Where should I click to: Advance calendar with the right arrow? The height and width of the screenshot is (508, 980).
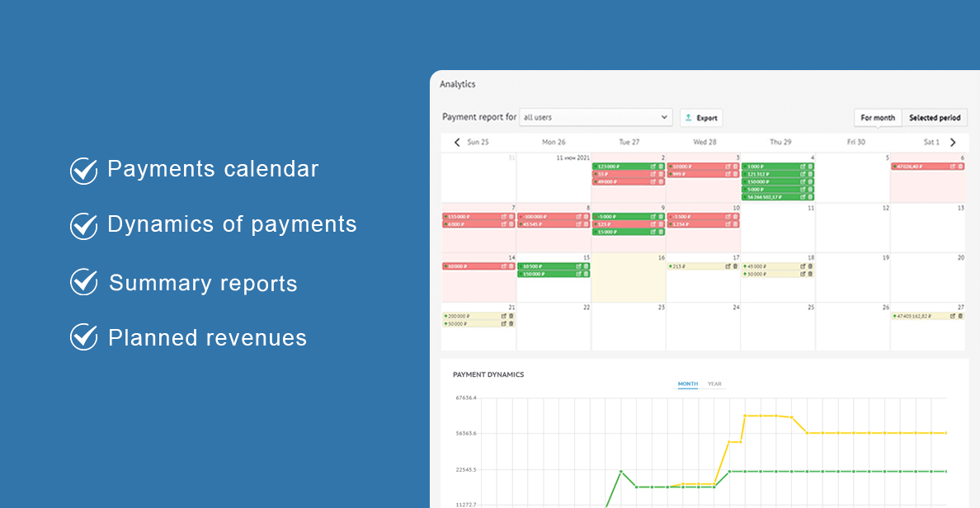953,143
